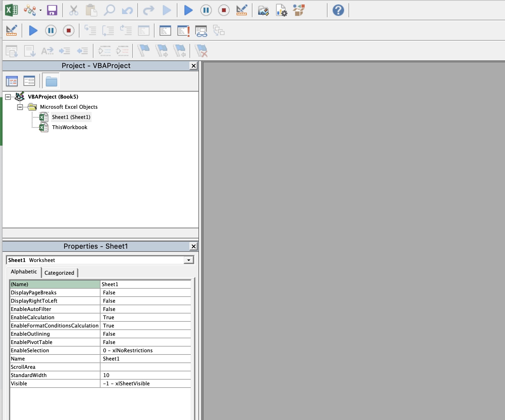
Task: Open Help with the question mark icon
Action: pos(338,10)
